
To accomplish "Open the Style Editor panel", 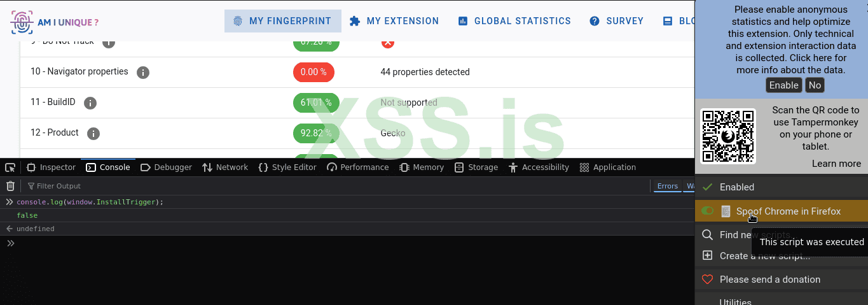I will 287,167.
